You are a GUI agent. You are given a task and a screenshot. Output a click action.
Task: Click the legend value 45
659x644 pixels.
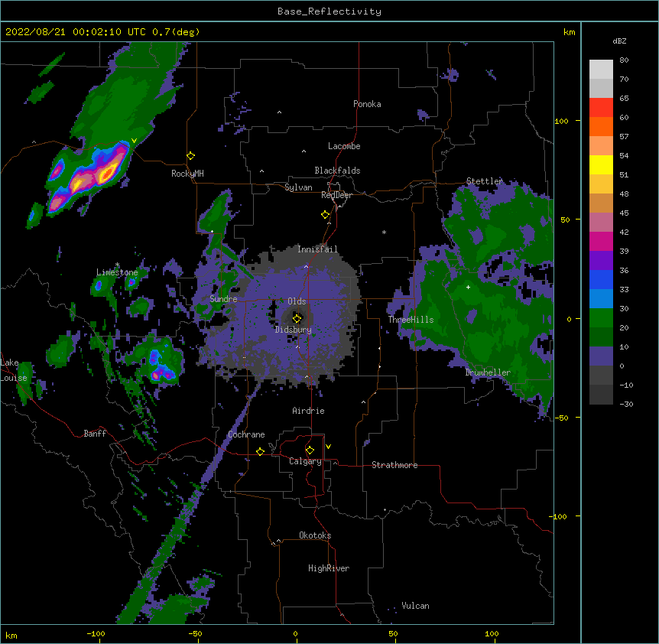point(624,213)
